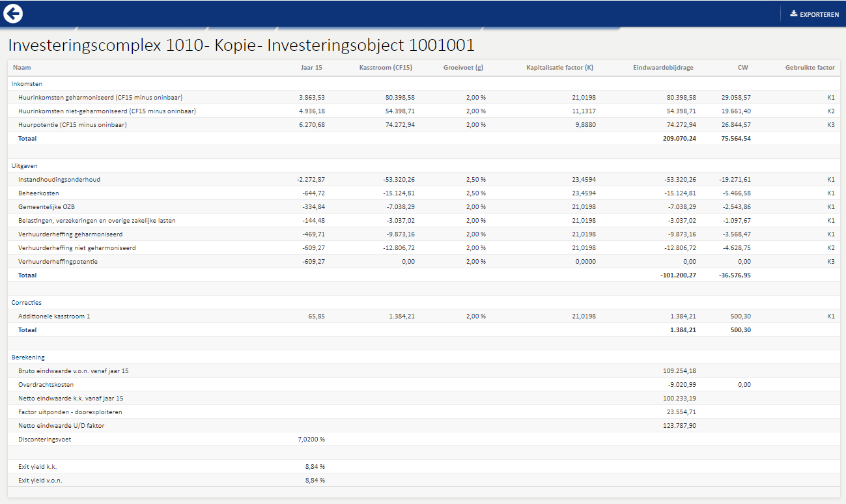Select the Beheerkosten row label

[39, 193]
